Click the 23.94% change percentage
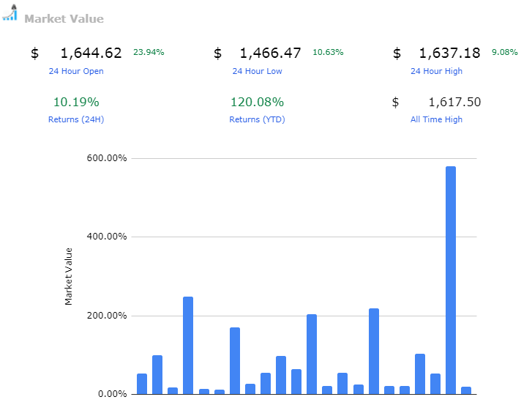532x416 pixels. tap(149, 52)
